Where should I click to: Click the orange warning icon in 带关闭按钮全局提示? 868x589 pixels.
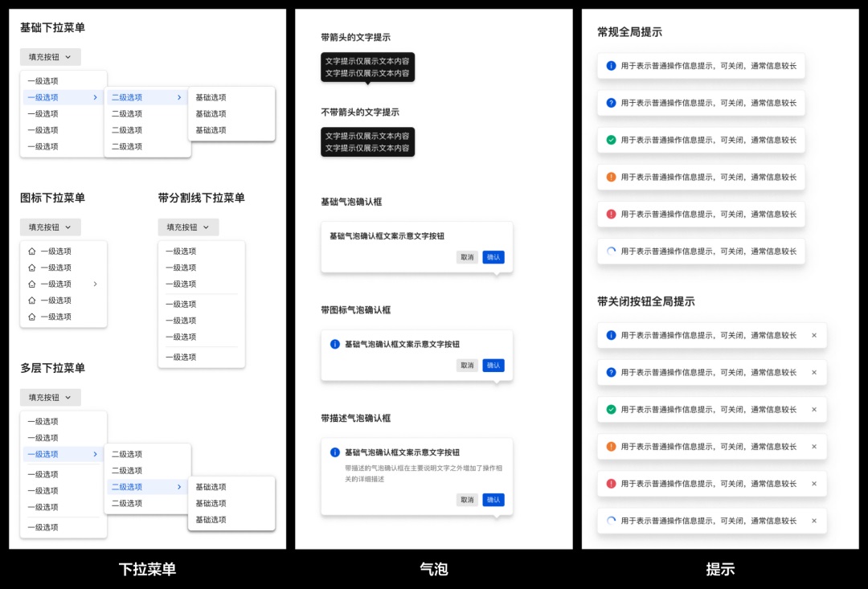[x=611, y=447]
